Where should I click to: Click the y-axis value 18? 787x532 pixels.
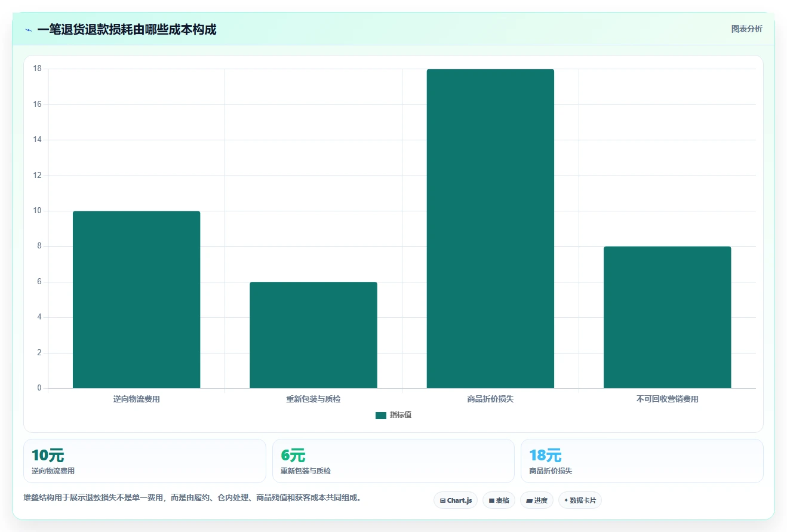coord(38,69)
